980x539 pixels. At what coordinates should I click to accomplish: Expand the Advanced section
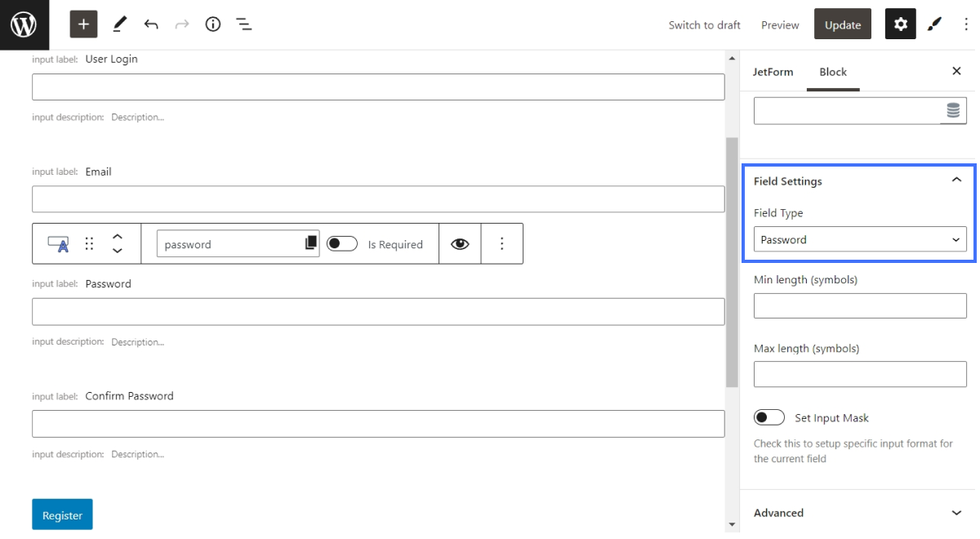[956, 512]
